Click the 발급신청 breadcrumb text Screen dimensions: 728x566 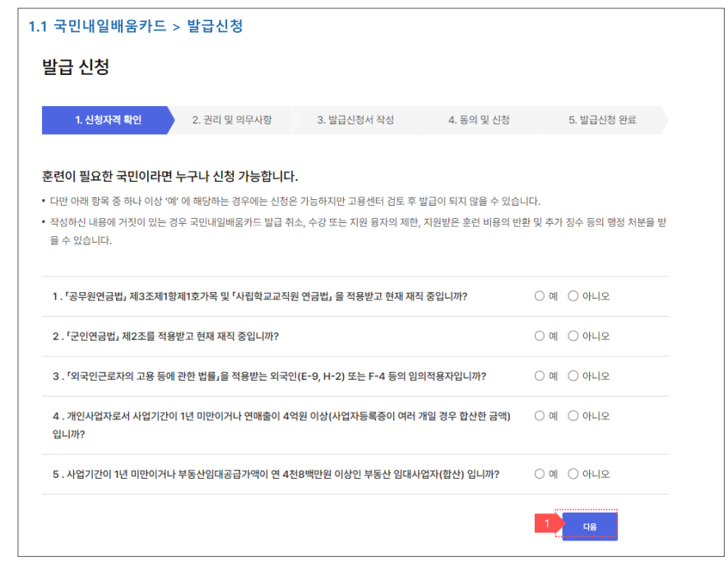point(215,26)
